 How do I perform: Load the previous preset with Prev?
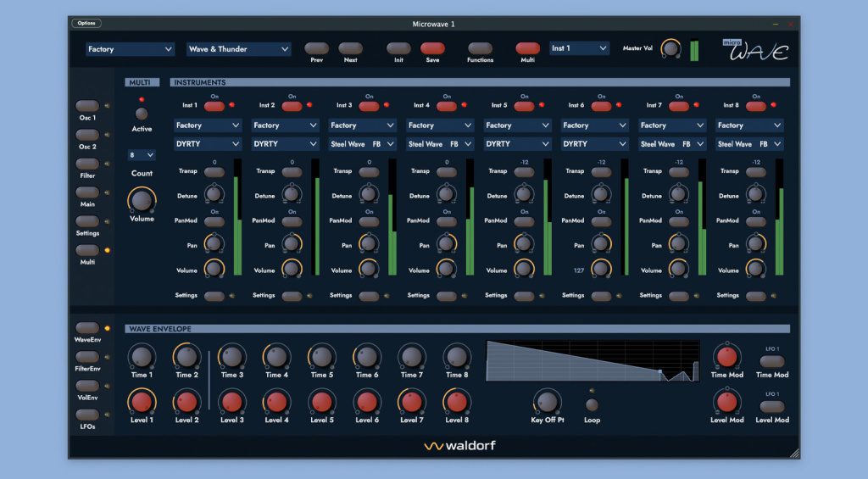pos(317,48)
